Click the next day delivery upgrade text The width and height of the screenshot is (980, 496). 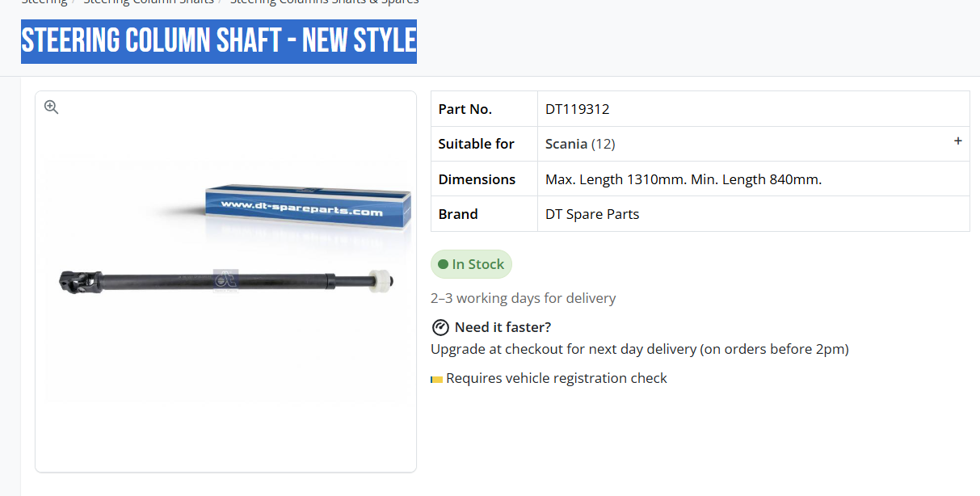tap(639, 349)
